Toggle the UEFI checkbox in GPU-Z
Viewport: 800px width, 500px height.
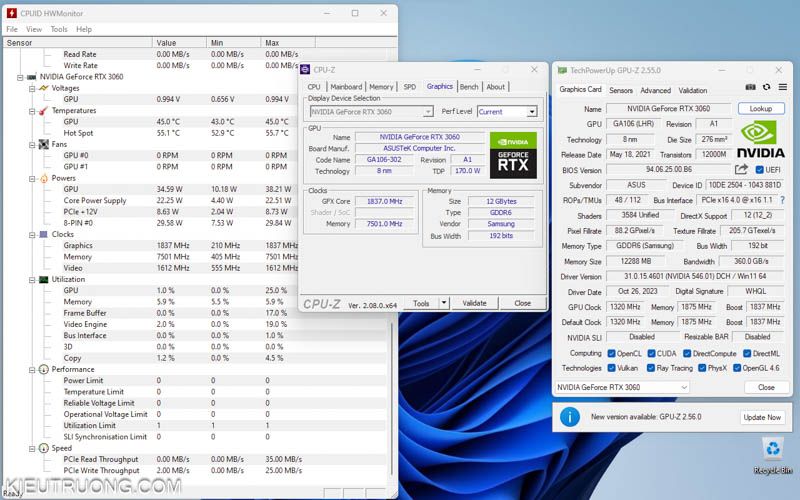click(759, 169)
